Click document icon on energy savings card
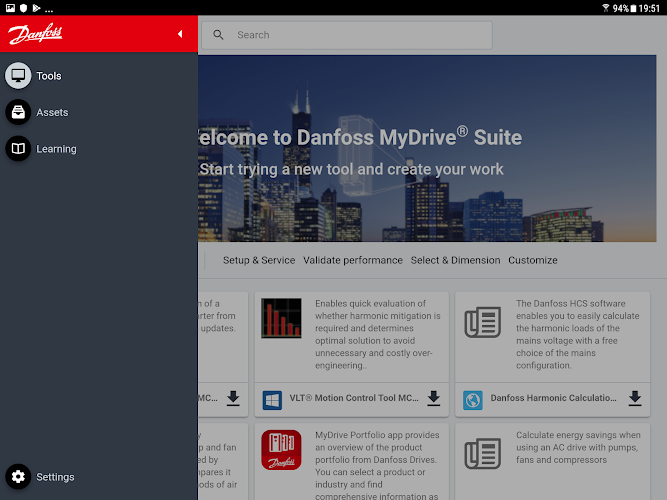Image resolution: width=667 pixels, height=500 pixels. coord(482,454)
